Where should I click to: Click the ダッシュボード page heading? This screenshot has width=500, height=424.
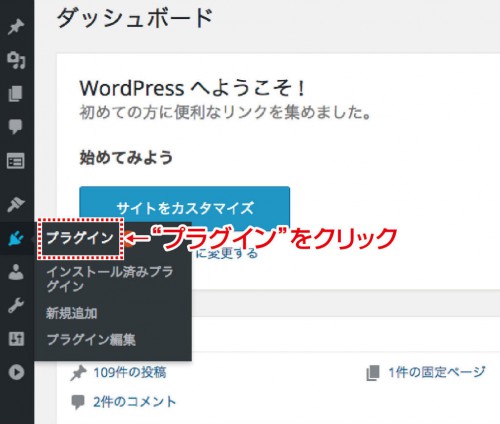[x=135, y=18]
